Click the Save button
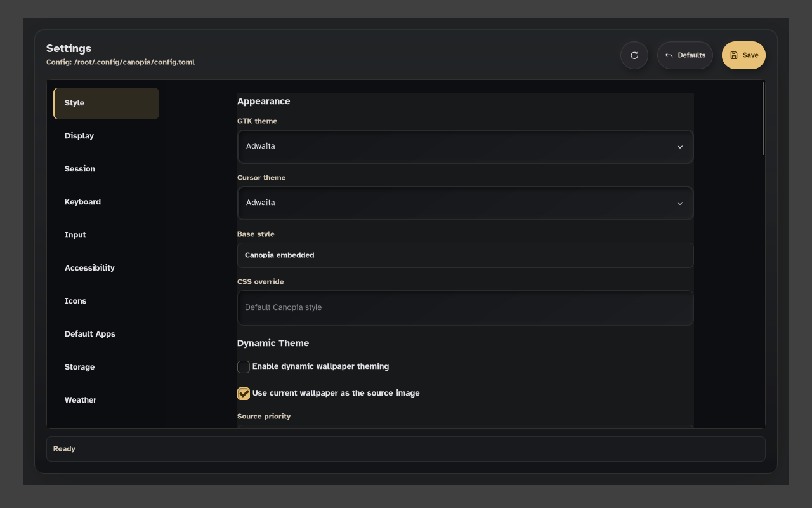This screenshot has height=508, width=812. pos(743,55)
